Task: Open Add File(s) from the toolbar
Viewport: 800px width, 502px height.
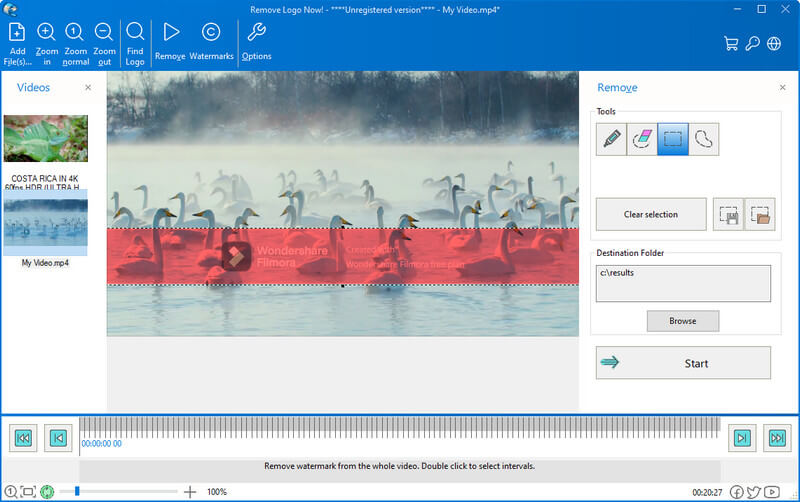Action: pyautogui.click(x=17, y=40)
